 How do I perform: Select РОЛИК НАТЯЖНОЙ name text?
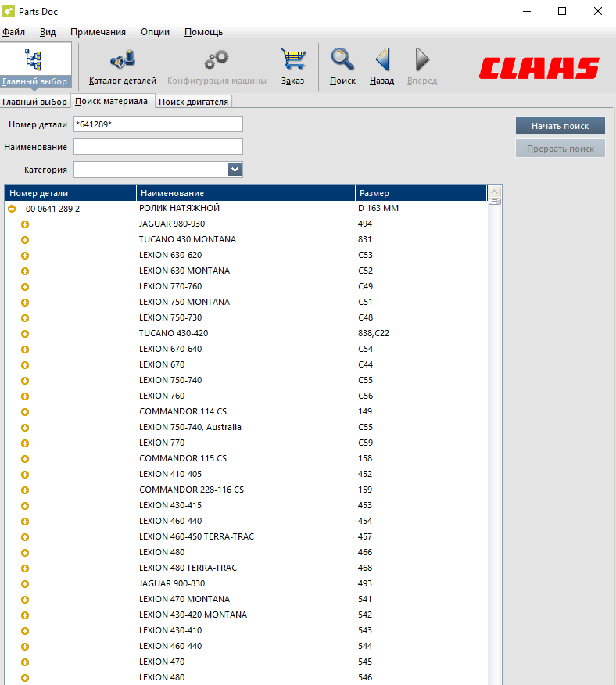(179, 208)
